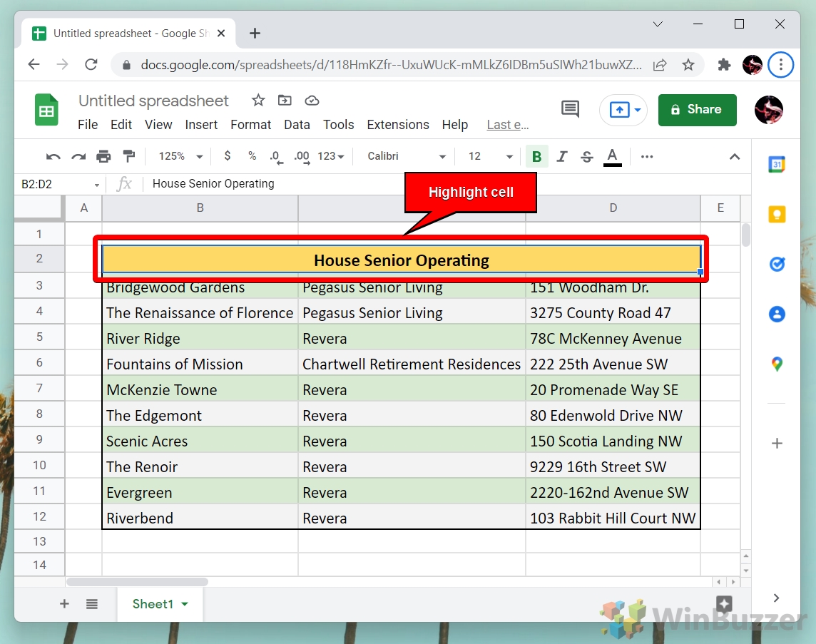Open the Tools menu
Viewport: 816px width, 644px height.
pyautogui.click(x=338, y=125)
